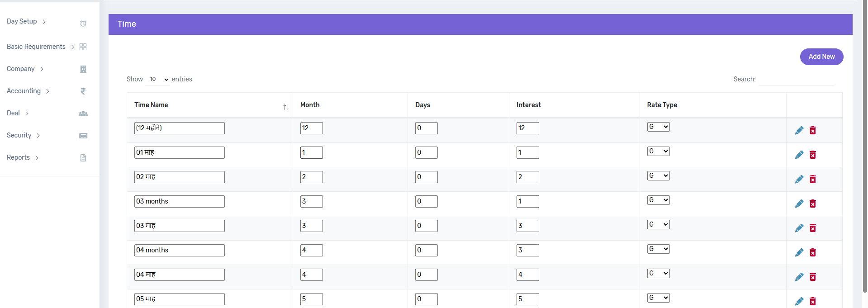Open Rate Type dropdown in 02 माह row

(658, 176)
